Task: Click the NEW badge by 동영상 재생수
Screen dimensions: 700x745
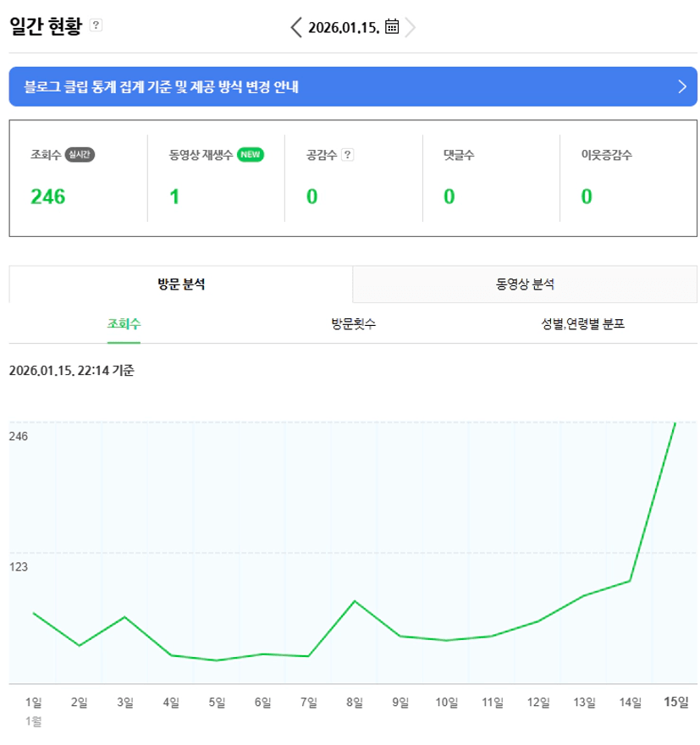Action: coord(251,155)
